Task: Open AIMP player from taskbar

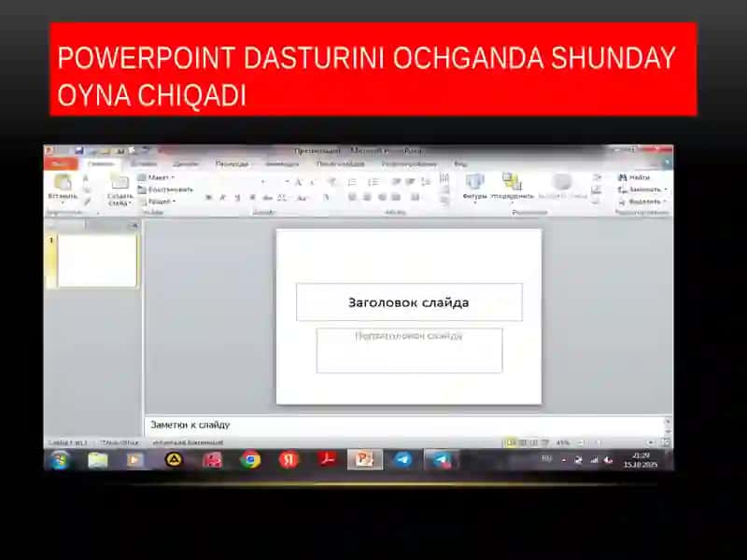Action: (x=174, y=460)
